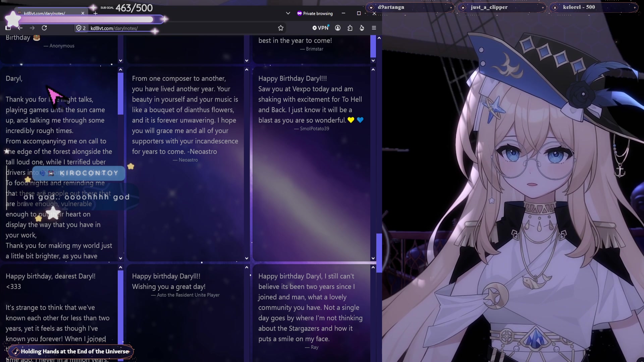Click scroll-up arrow on the Neoastro card
The height and width of the screenshot is (362, 644).
coord(247,70)
